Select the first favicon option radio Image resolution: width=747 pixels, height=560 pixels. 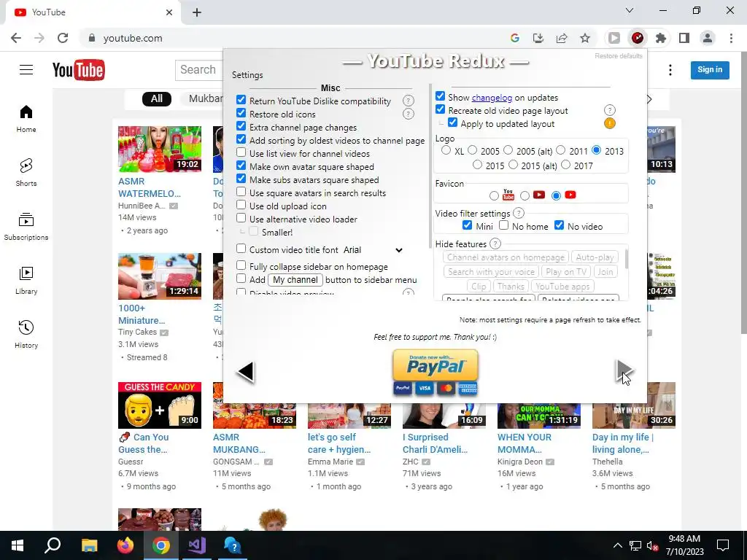pos(494,195)
